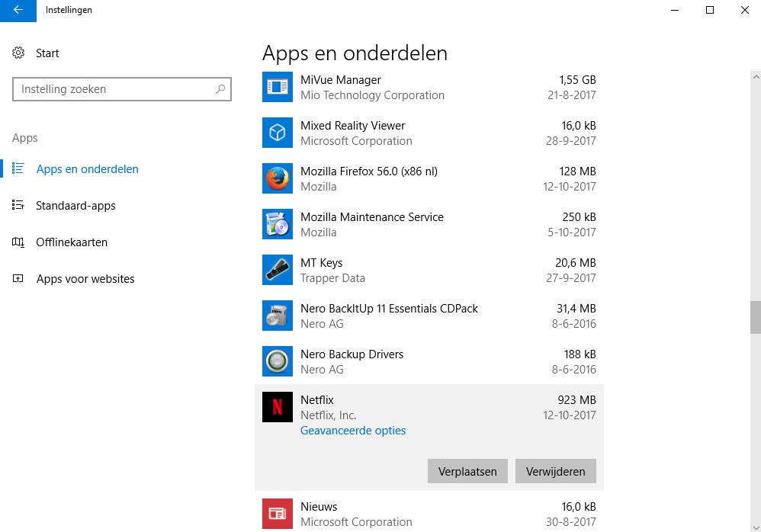Click the Netflix app icon
Image resolution: width=761 pixels, height=532 pixels.
click(277, 407)
